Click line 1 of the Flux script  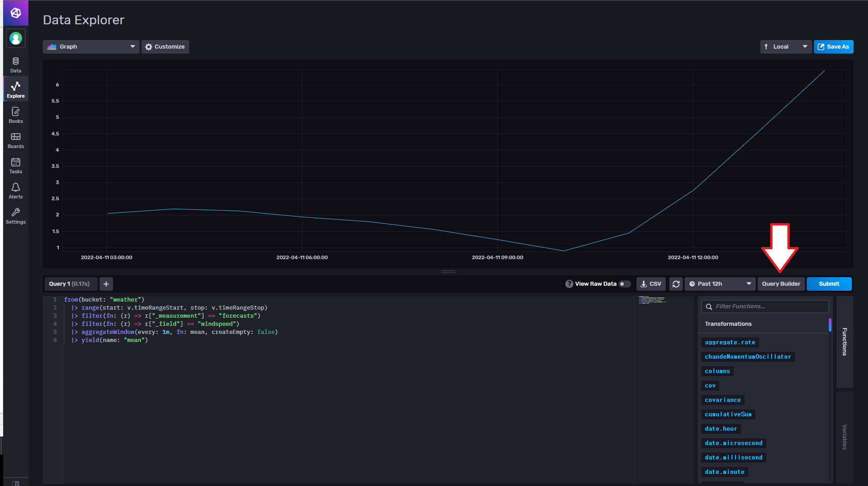coord(104,300)
